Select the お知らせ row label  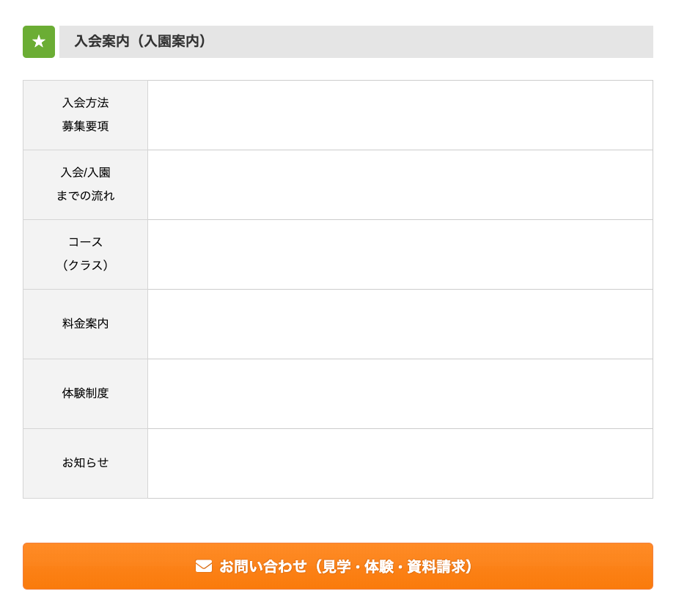85,463
